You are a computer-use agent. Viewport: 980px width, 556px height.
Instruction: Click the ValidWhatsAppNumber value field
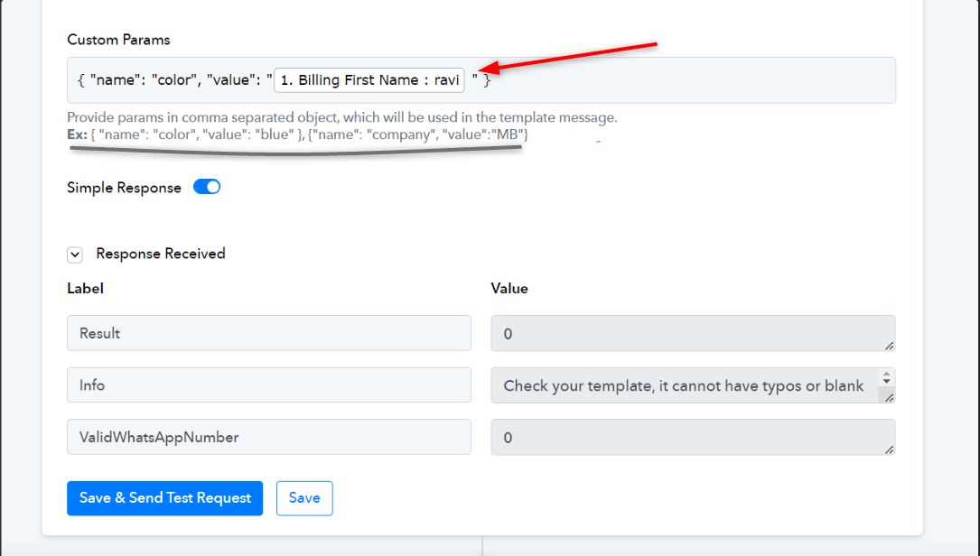pos(693,437)
